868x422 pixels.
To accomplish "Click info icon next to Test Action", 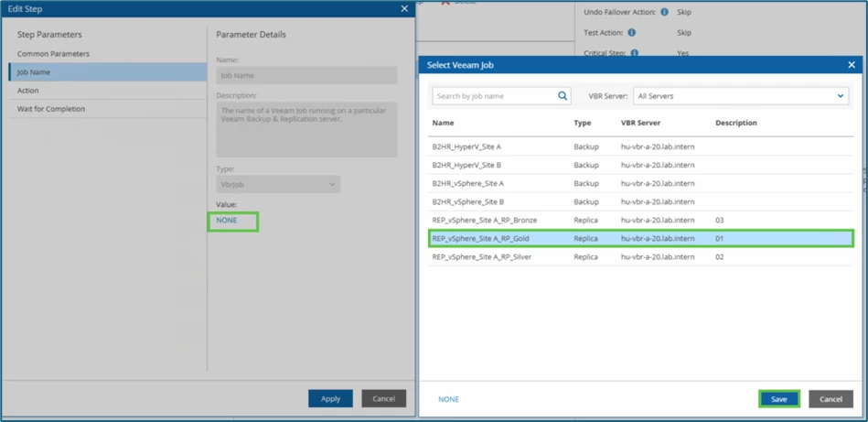I will coord(631,33).
